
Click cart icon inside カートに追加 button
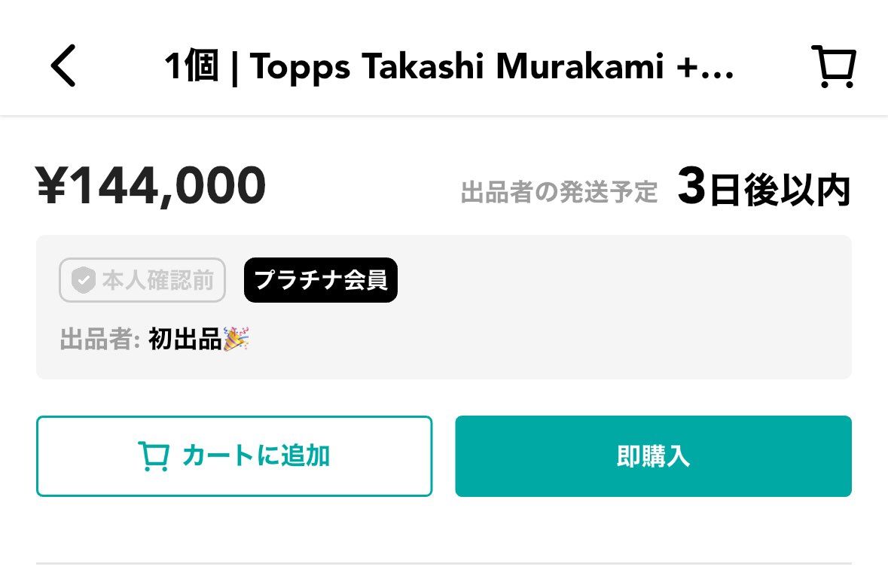click(154, 456)
